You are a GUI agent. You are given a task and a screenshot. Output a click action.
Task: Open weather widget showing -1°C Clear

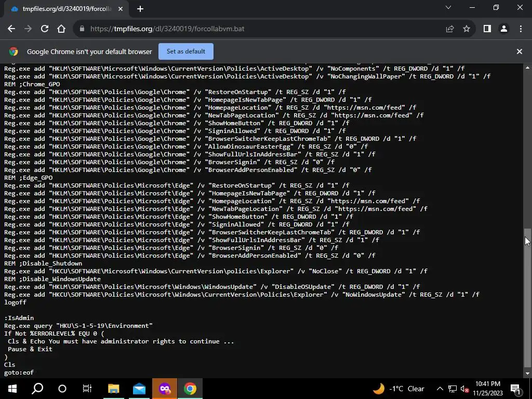398,389
